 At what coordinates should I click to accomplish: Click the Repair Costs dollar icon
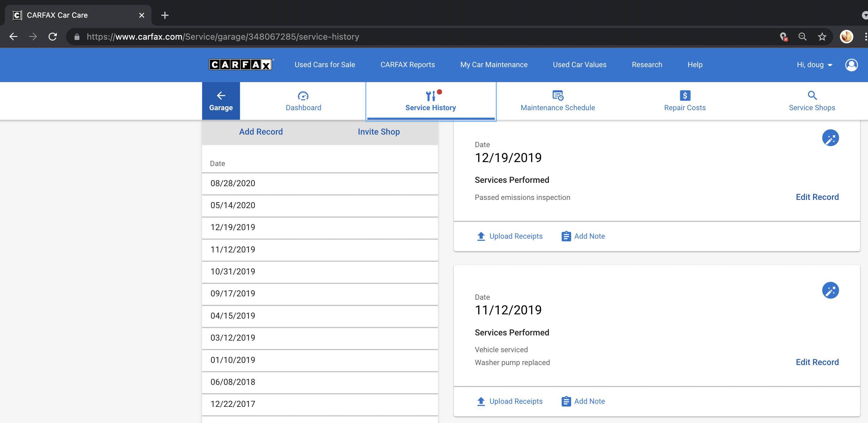[x=685, y=96]
